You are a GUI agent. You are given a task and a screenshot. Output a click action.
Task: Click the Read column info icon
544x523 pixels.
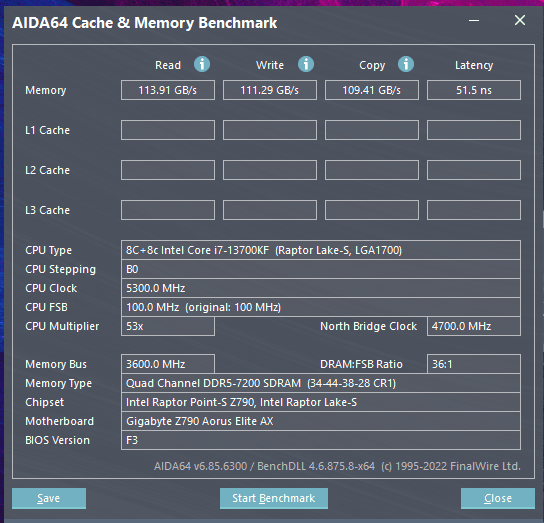point(202,64)
